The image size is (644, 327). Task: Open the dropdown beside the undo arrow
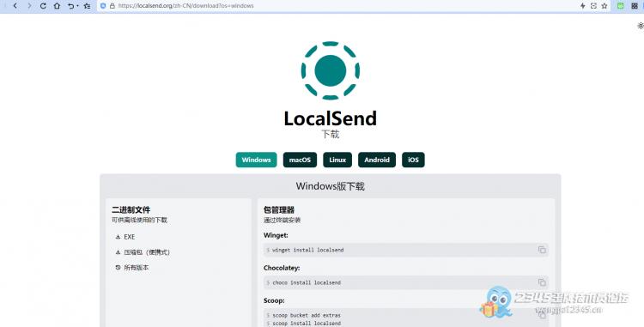(x=77, y=6)
